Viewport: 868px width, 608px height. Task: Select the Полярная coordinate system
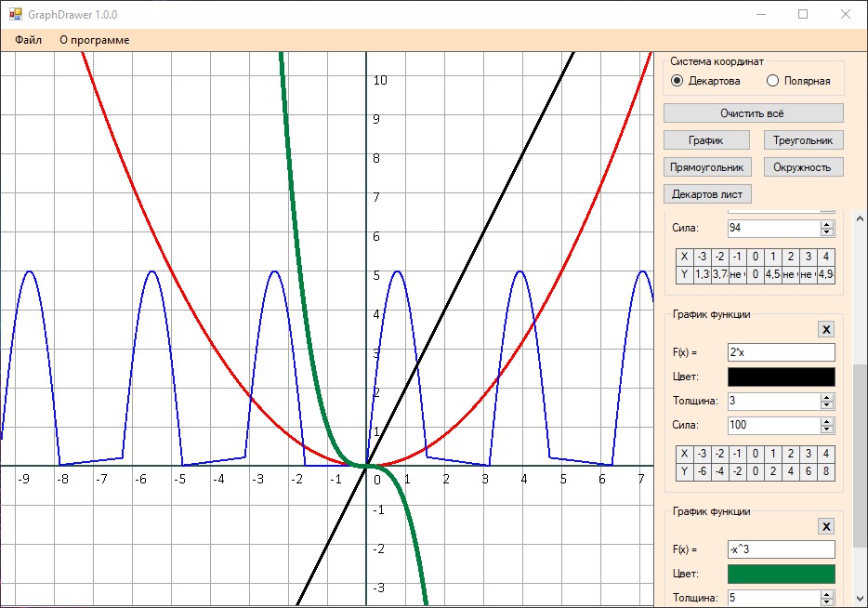click(x=798, y=81)
